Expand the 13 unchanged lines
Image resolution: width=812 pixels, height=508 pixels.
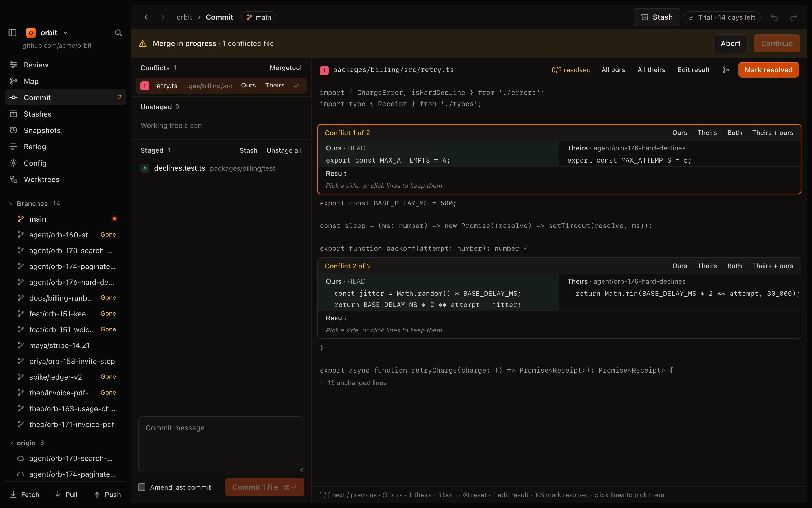[x=353, y=383]
